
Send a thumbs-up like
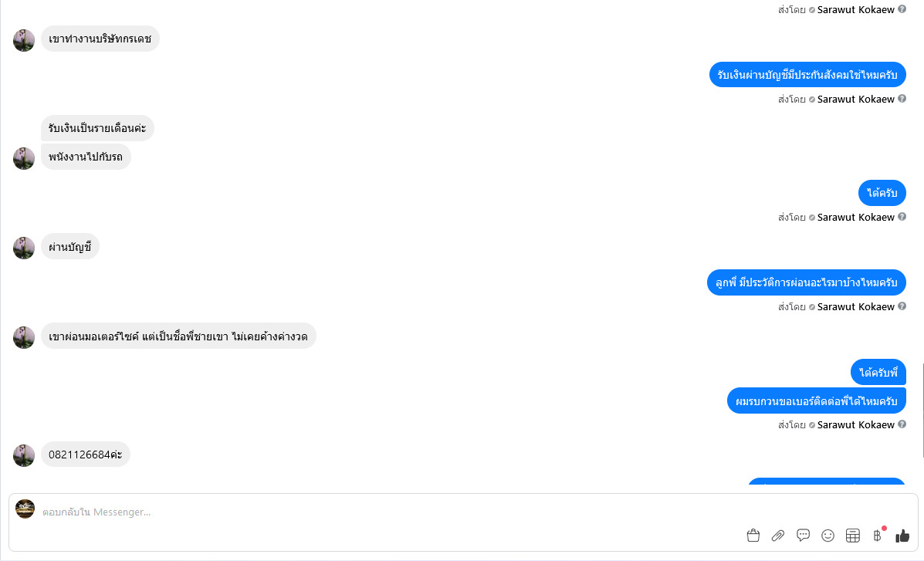902,536
